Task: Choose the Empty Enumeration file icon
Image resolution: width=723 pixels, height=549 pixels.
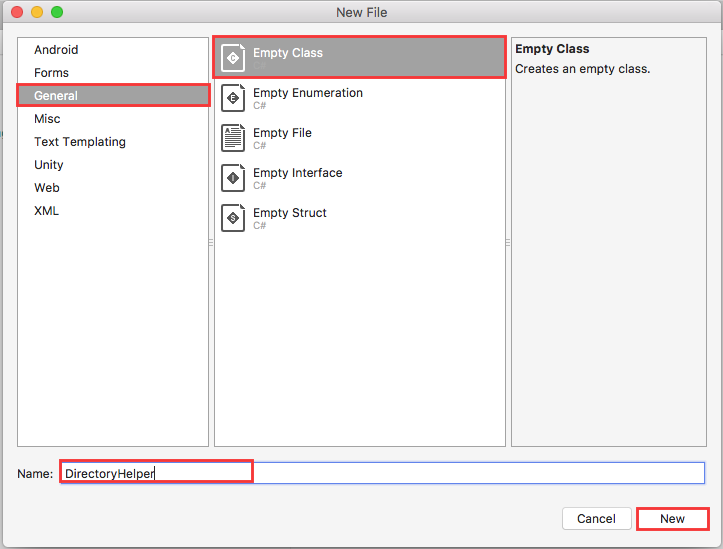Action: [x=233, y=98]
